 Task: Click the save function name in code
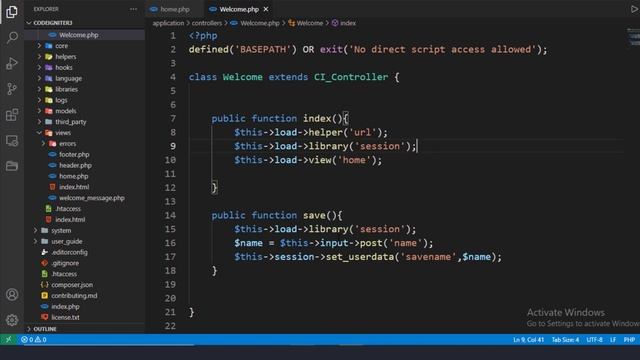[314, 215]
